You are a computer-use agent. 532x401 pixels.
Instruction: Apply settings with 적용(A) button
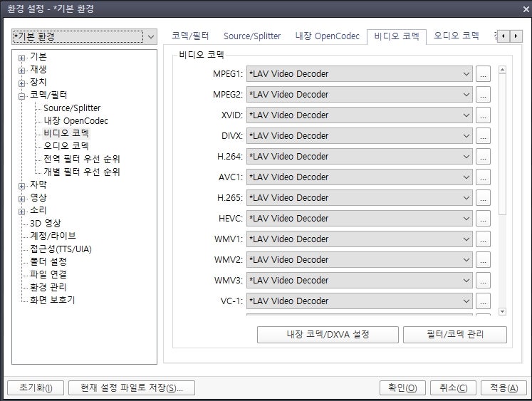coord(504,387)
